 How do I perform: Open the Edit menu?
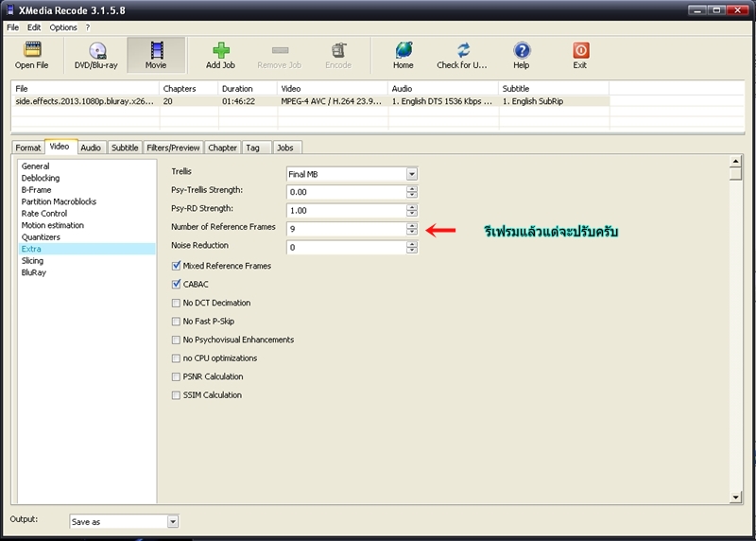pyautogui.click(x=34, y=27)
